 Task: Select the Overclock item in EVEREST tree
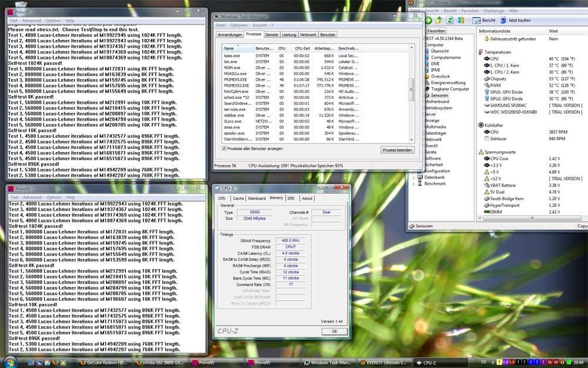pyautogui.click(x=440, y=76)
